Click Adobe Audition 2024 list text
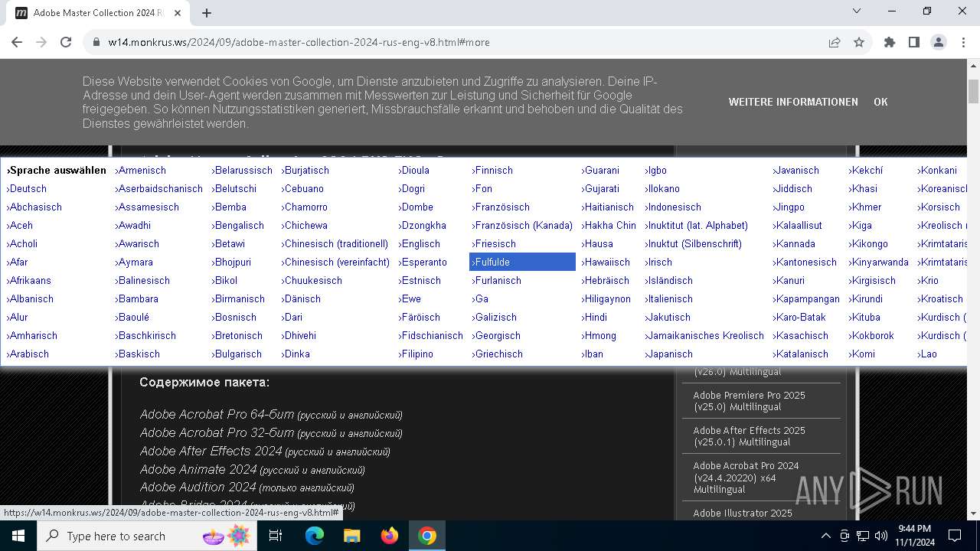This screenshot has width=980, height=551. pos(198,487)
